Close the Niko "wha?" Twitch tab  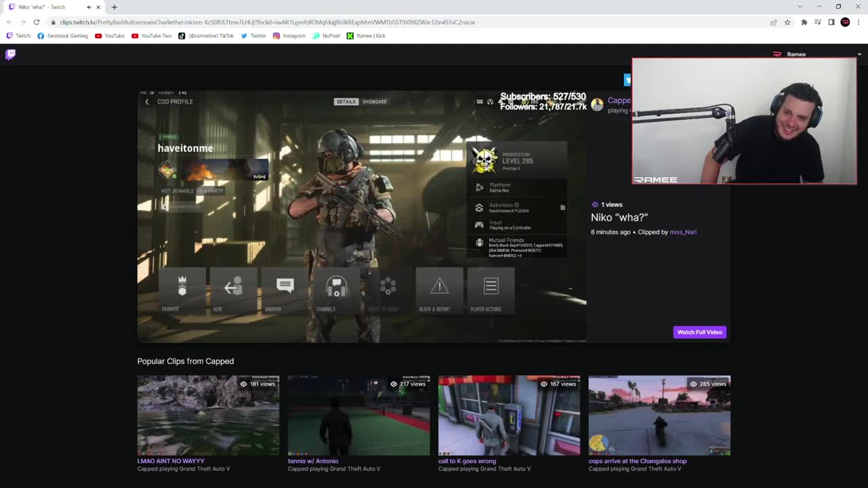98,7
